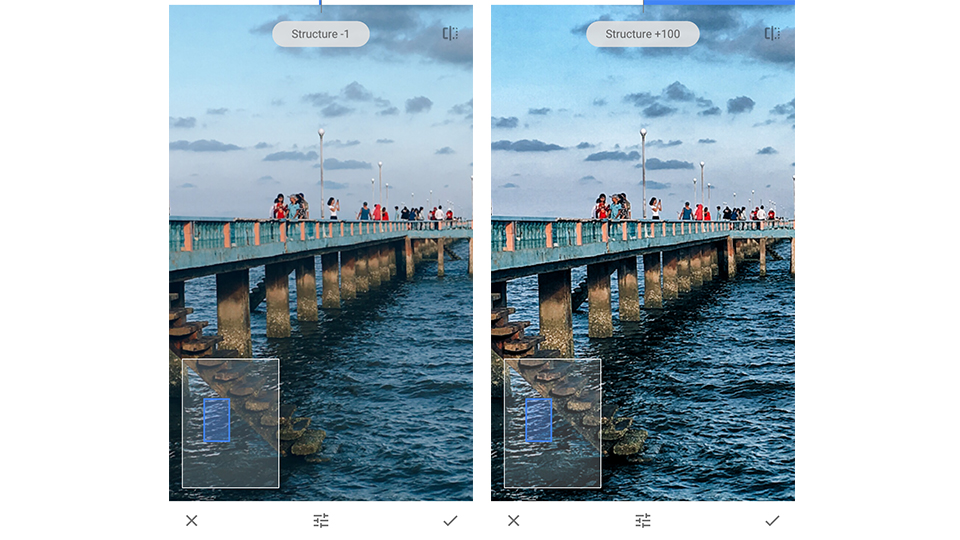Image resolution: width=960 pixels, height=540 pixels.
Task: Toggle before/after compare icon on Structure -1 screen
Action: [450, 34]
